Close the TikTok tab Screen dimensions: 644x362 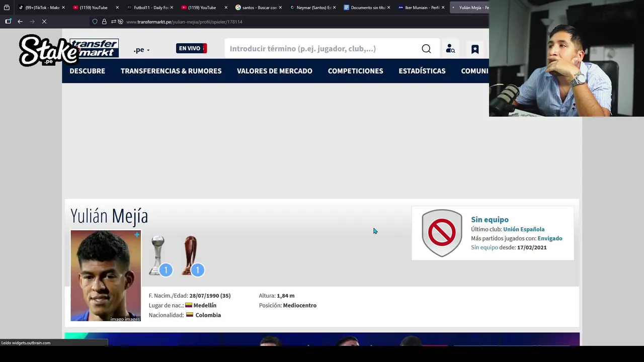(x=63, y=8)
